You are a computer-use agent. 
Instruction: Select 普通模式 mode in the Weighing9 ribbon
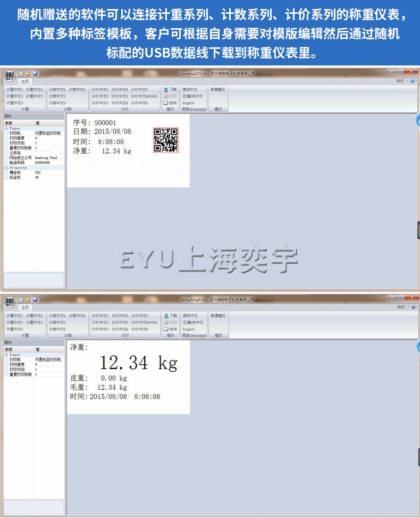(x=218, y=316)
